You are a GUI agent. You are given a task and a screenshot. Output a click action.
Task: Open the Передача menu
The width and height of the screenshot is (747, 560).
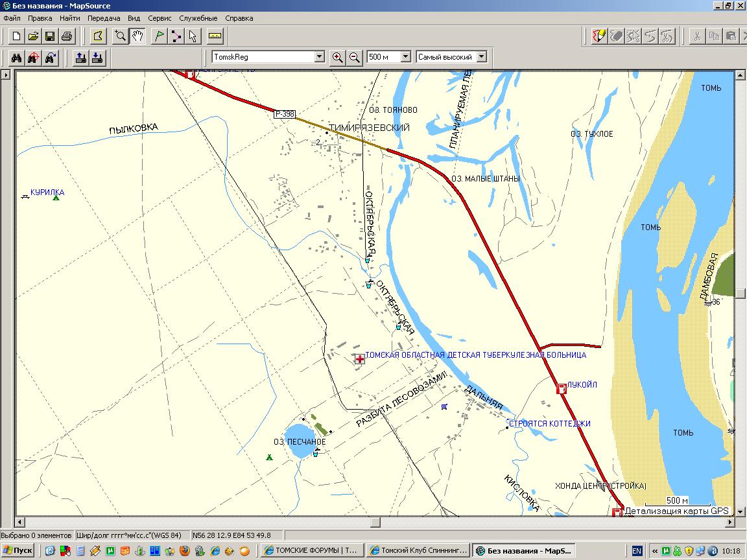click(x=104, y=18)
